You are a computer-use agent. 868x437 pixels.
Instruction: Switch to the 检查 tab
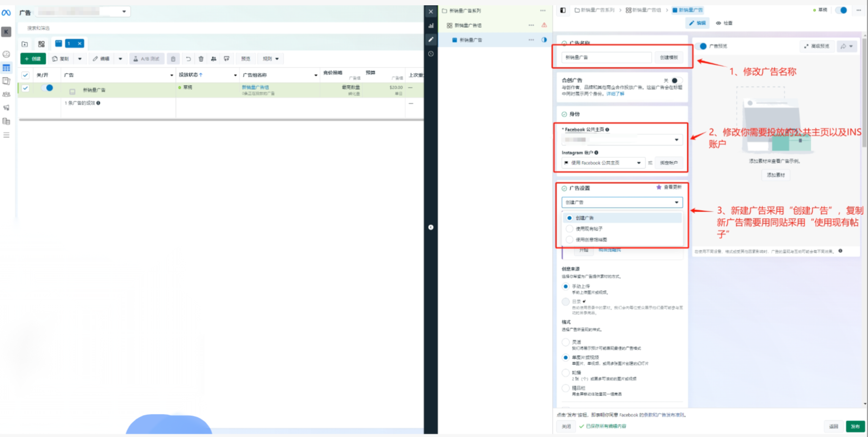click(724, 23)
